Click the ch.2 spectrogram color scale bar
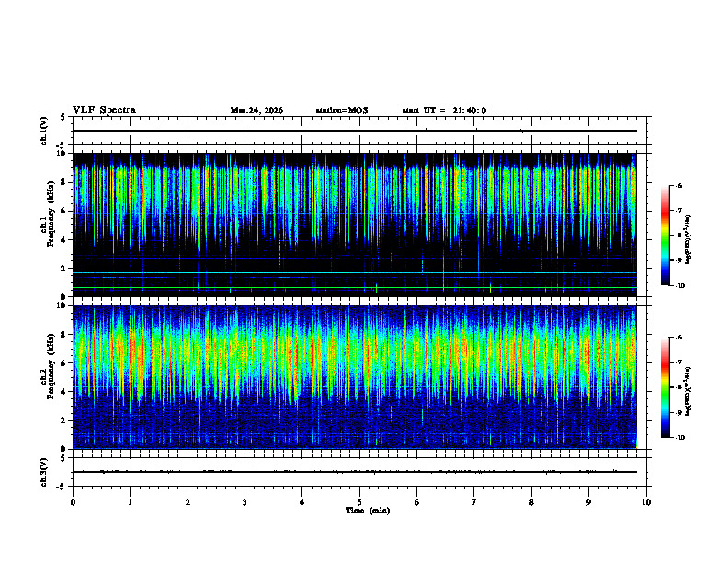The height and width of the screenshot is (563, 728). pyautogui.click(x=665, y=387)
